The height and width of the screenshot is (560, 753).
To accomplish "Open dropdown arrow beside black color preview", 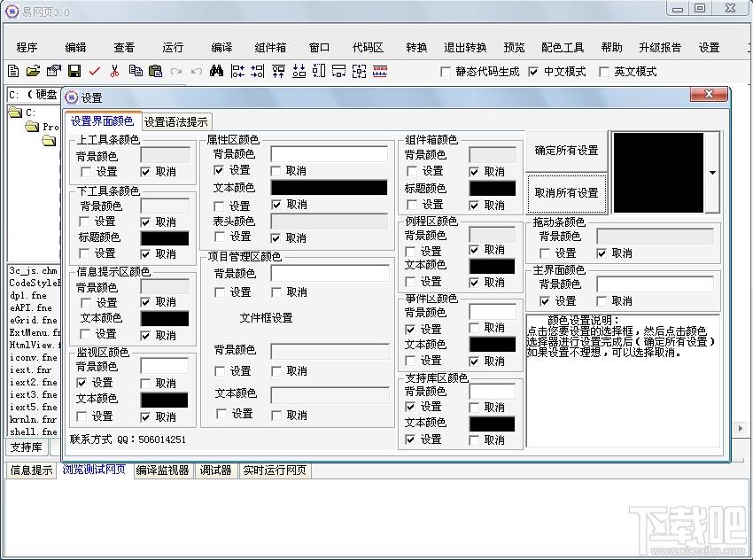I will click(x=712, y=173).
